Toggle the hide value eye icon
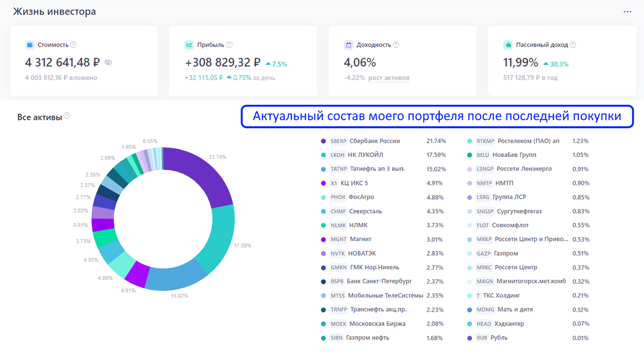Screen dimensions: 644x354 point(108,63)
